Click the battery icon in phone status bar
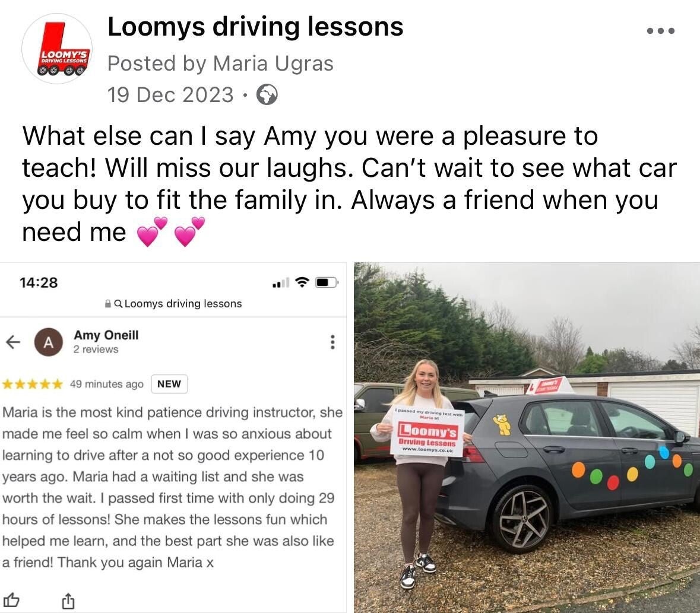This screenshot has height=613, width=700. tap(327, 282)
